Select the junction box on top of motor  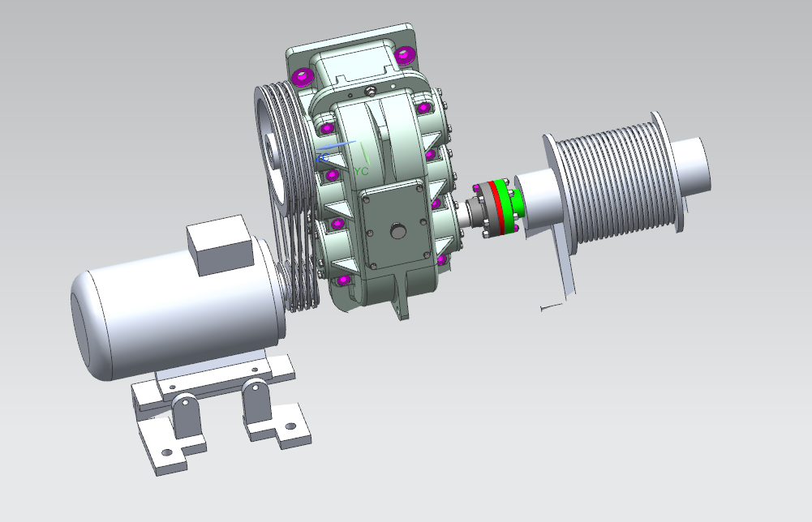coord(219,246)
